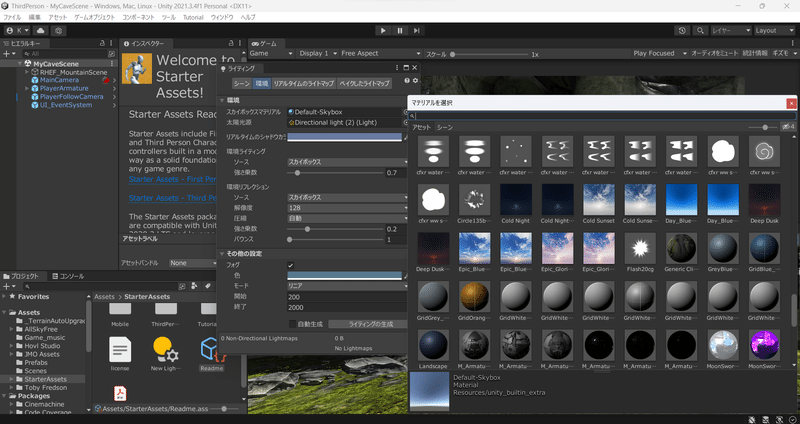Click the Pause button in the toolbar
800x424 pixels.
click(x=400, y=31)
